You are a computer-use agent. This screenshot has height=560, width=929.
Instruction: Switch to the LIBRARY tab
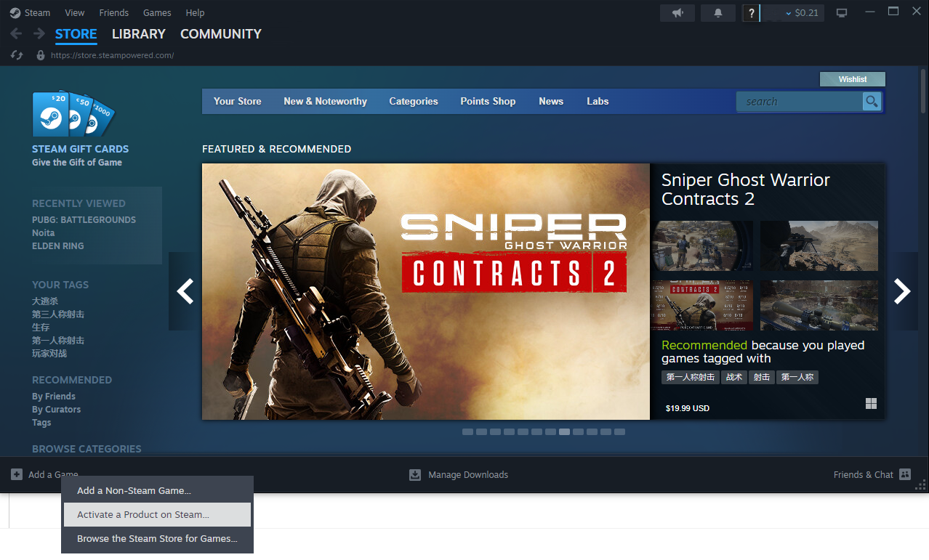pos(139,34)
